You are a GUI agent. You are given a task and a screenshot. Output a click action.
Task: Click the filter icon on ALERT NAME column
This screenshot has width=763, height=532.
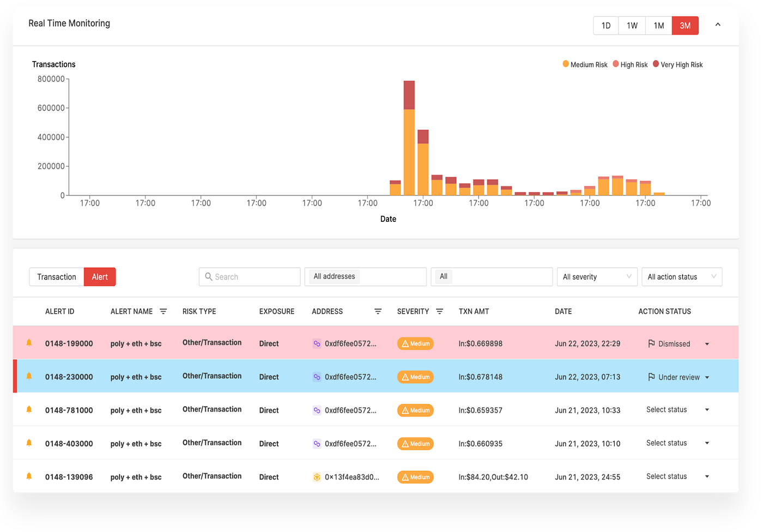coord(163,311)
